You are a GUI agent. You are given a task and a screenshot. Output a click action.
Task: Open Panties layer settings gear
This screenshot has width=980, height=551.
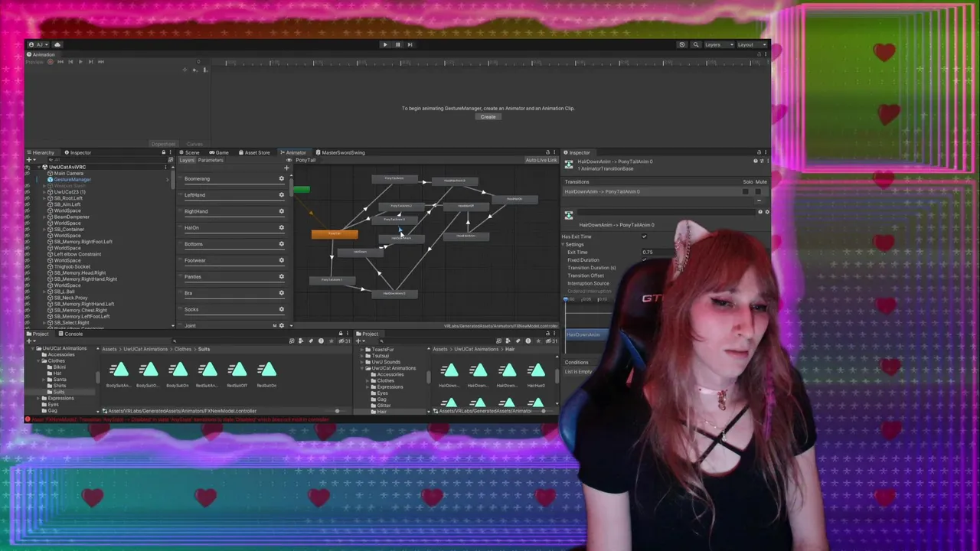coord(281,276)
